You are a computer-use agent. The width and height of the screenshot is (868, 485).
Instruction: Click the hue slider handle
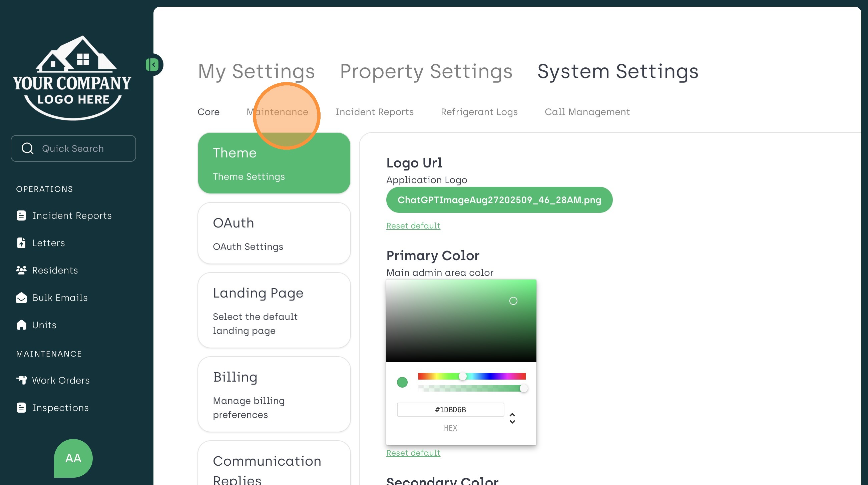[x=463, y=376]
